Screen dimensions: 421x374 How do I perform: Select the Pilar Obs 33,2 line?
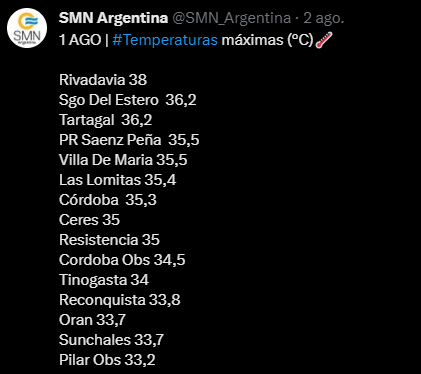click(x=107, y=360)
